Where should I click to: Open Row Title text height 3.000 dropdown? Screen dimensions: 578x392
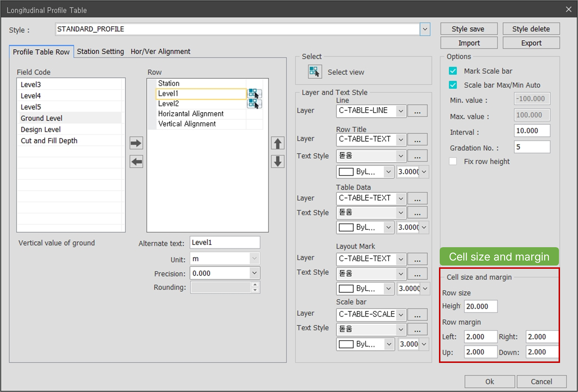click(424, 172)
